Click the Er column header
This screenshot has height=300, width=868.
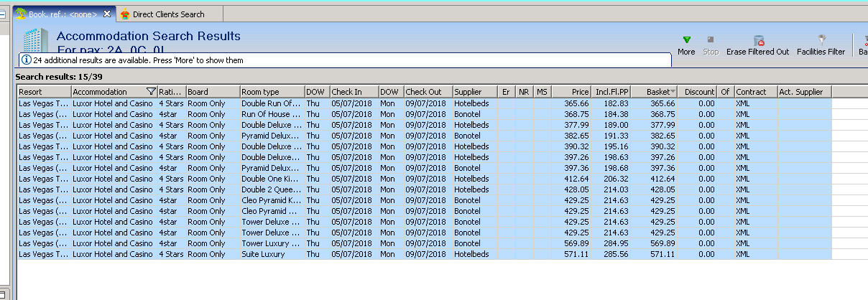(x=507, y=92)
